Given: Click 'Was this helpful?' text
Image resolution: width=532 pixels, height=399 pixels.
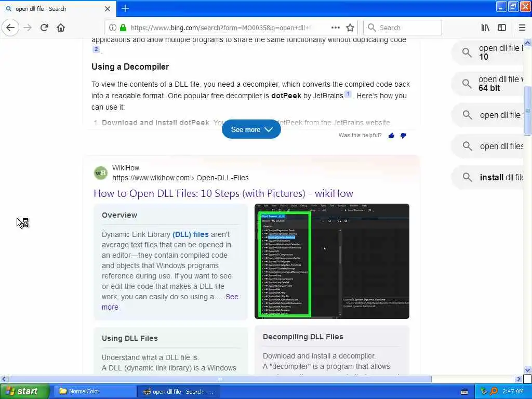Looking at the screenshot, I should coord(360,136).
